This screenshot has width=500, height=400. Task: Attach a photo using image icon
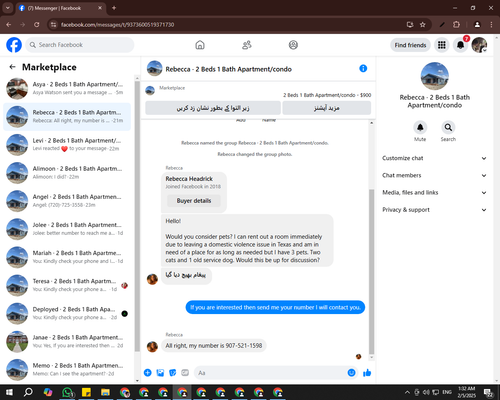coord(160,373)
